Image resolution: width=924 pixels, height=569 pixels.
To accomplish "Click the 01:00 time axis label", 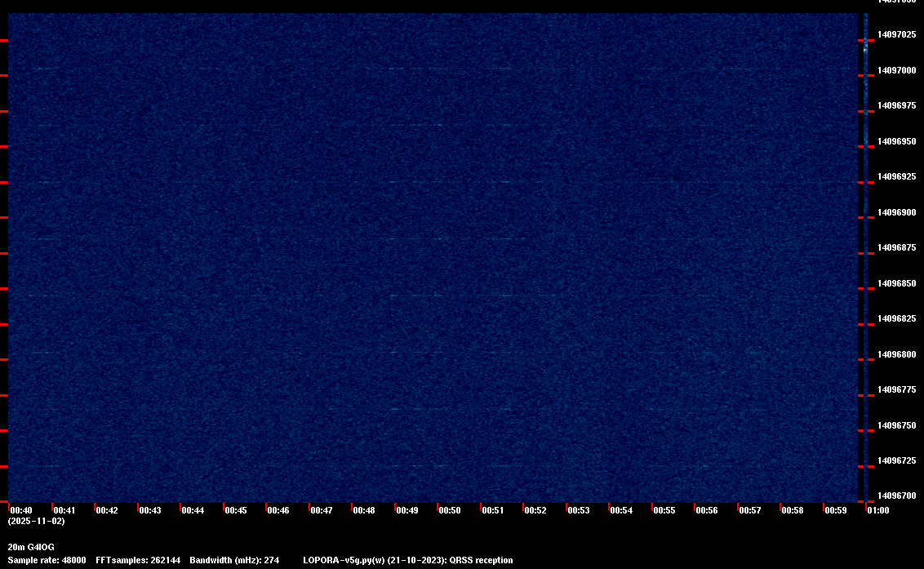I will 878,510.
